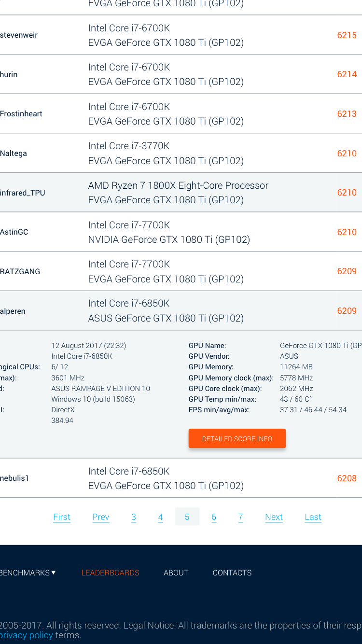Open the Benchmarks dropdown menu

pyautogui.click(x=28, y=573)
